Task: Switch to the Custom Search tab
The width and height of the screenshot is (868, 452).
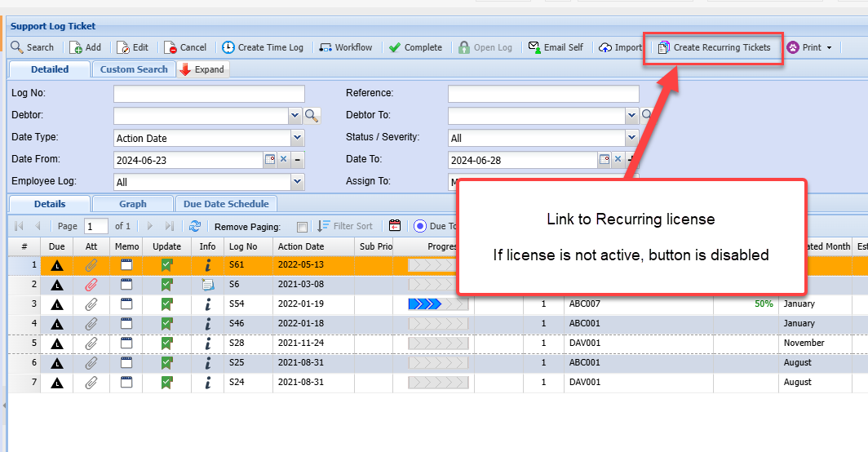Action: pos(134,69)
